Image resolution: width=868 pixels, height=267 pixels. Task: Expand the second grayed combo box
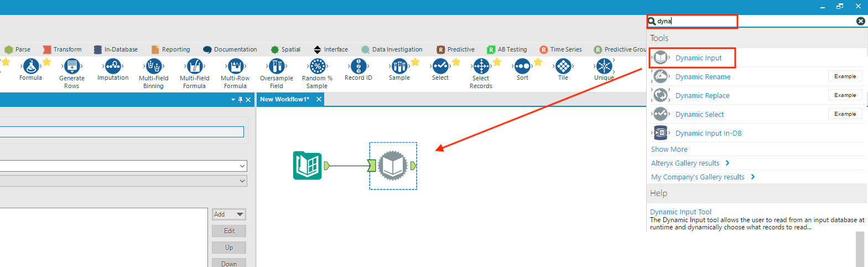242,181
